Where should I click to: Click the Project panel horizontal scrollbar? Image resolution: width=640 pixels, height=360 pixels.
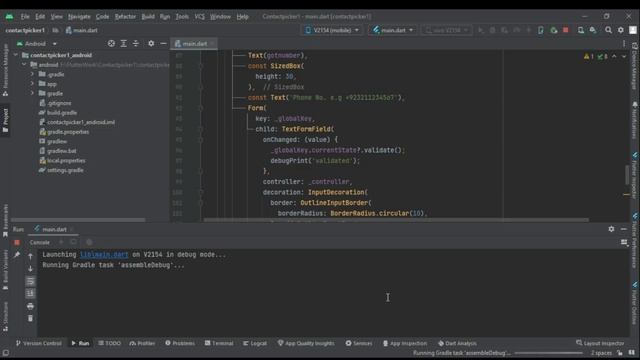click(78, 220)
